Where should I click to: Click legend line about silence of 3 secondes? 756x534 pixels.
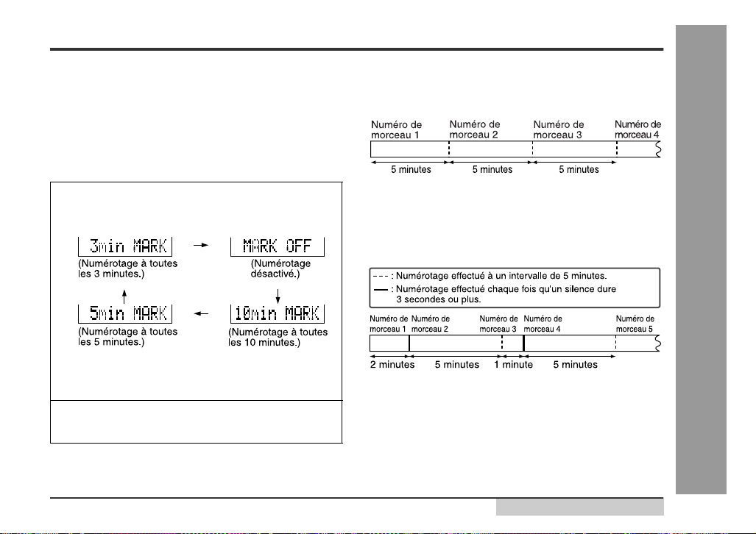[x=506, y=294]
